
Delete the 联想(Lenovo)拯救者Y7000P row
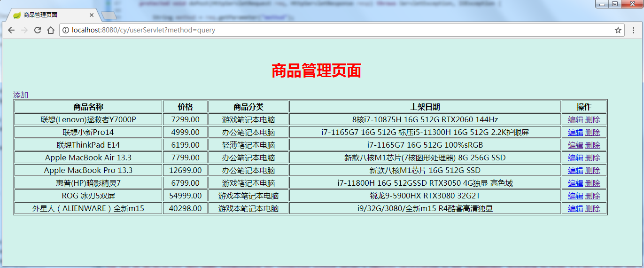coord(593,119)
